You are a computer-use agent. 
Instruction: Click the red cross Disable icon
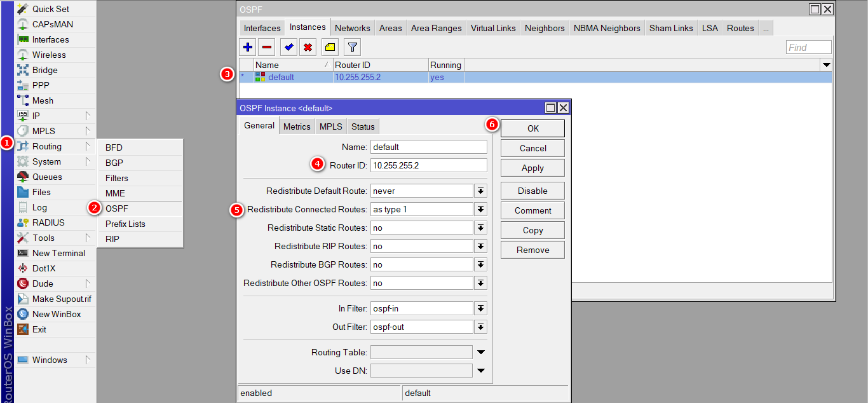tap(308, 47)
